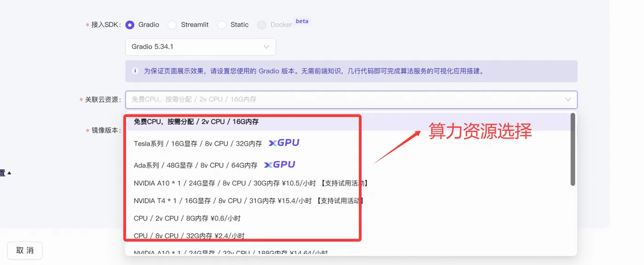The width and height of the screenshot is (644, 265).
Task: Select the Static SDK radio button
Action: tap(222, 25)
